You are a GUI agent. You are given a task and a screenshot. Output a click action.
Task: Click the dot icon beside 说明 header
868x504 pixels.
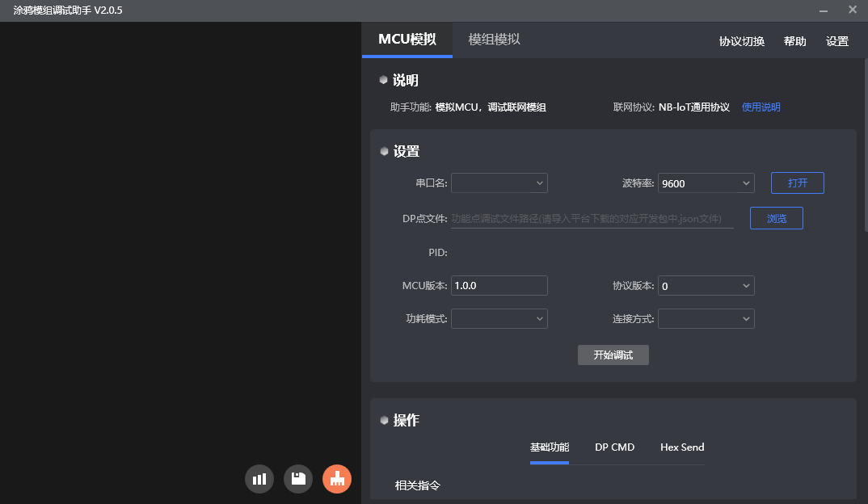click(x=383, y=78)
